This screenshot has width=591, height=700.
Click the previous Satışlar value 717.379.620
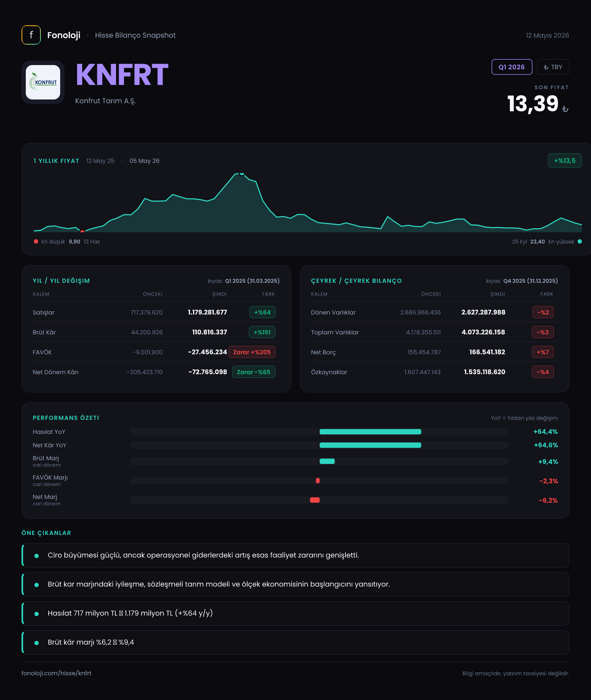(x=146, y=312)
